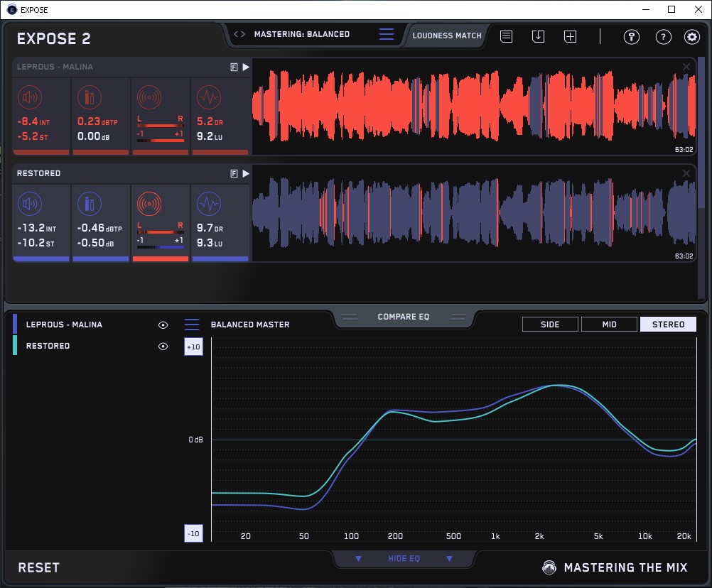
Task: Open the notes list icon in top bar
Action: (x=506, y=36)
